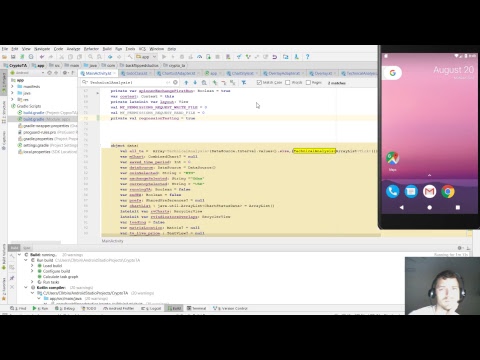Click the Save All toolbar icon
The height and width of the screenshot is (360, 480).
(13, 57)
